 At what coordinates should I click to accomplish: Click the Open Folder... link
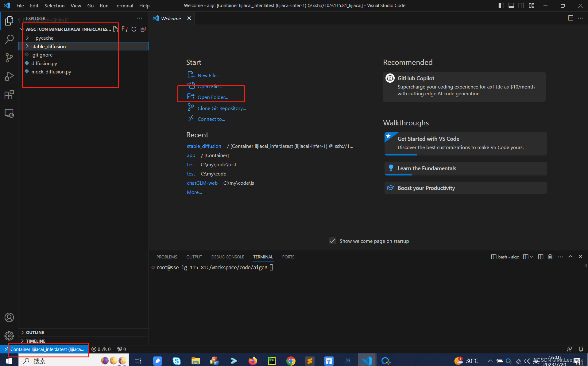213,97
